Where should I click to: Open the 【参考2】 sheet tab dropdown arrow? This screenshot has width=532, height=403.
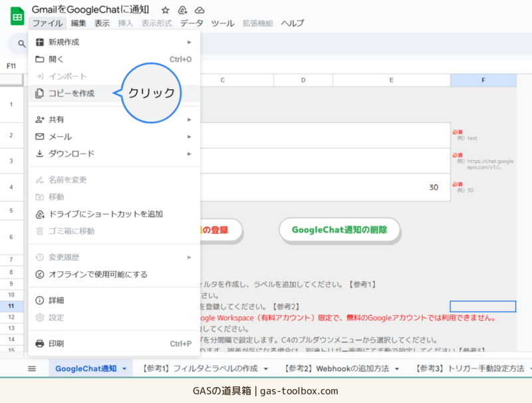click(x=397, y=368)
